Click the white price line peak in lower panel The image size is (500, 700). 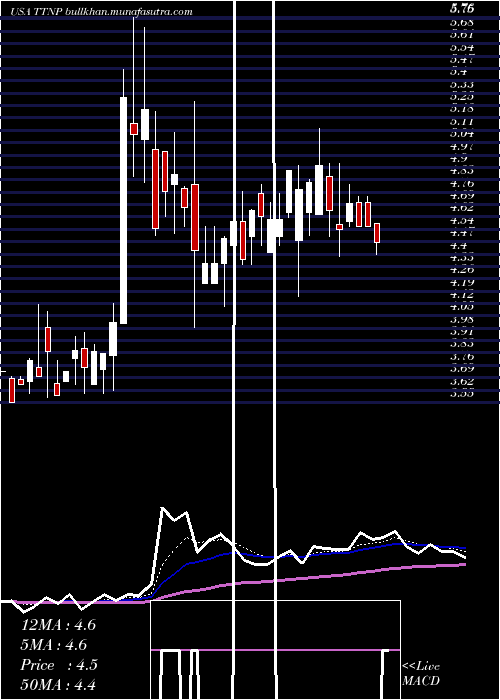click(162, 508)
